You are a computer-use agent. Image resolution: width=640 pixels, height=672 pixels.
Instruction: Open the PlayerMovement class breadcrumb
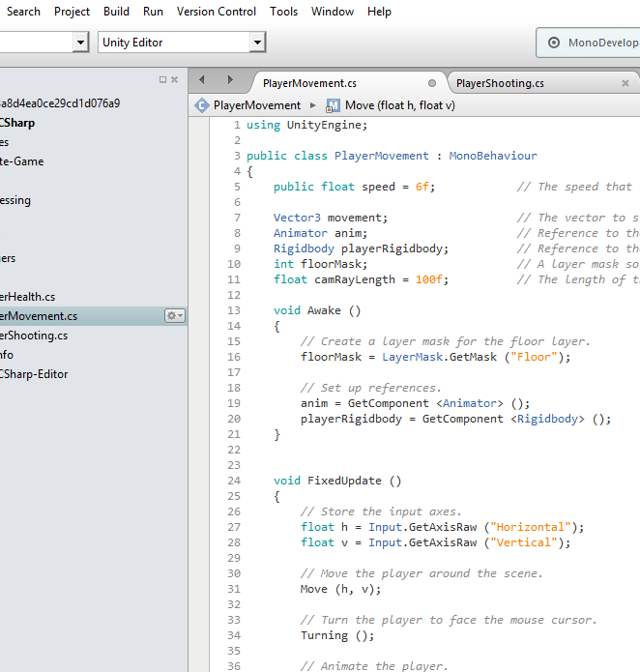pyautogui.click(x=257, y=105)
